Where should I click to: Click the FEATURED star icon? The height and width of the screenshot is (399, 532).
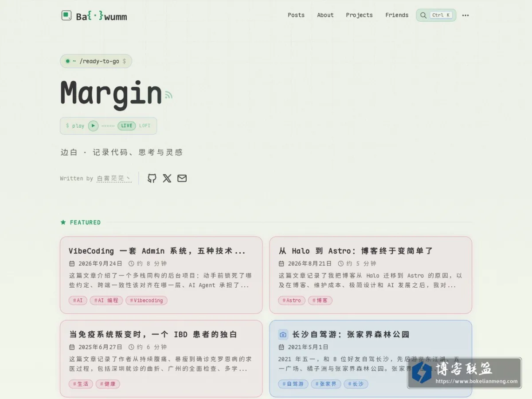[x=63, y=222]
